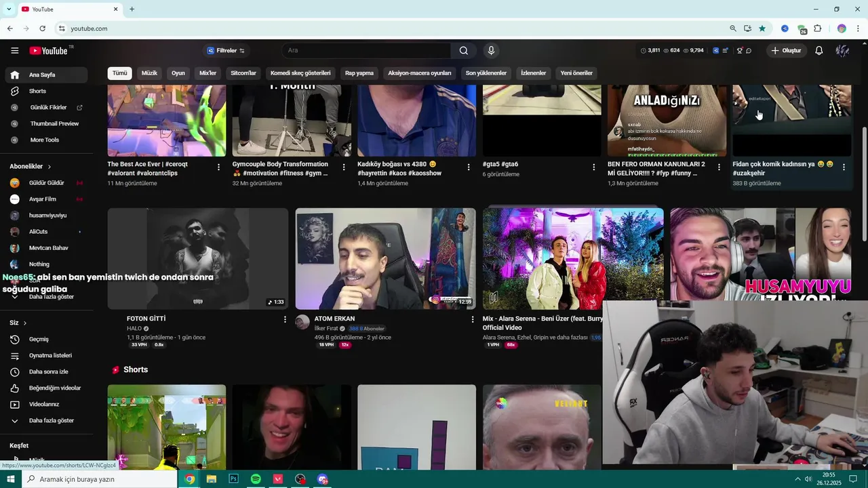Open options menu for FOTON GİTTİ video
Image resolution: width=868 pixels, height=488 pixels.
285,319
